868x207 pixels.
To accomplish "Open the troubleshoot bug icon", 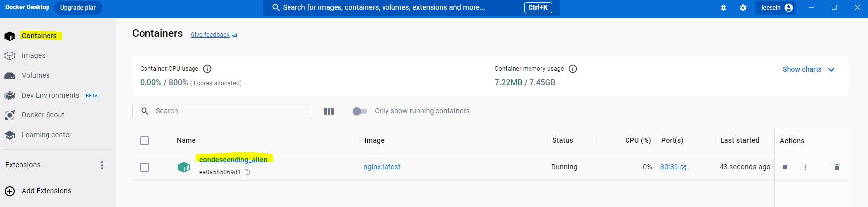I will [x=723, y=8].
